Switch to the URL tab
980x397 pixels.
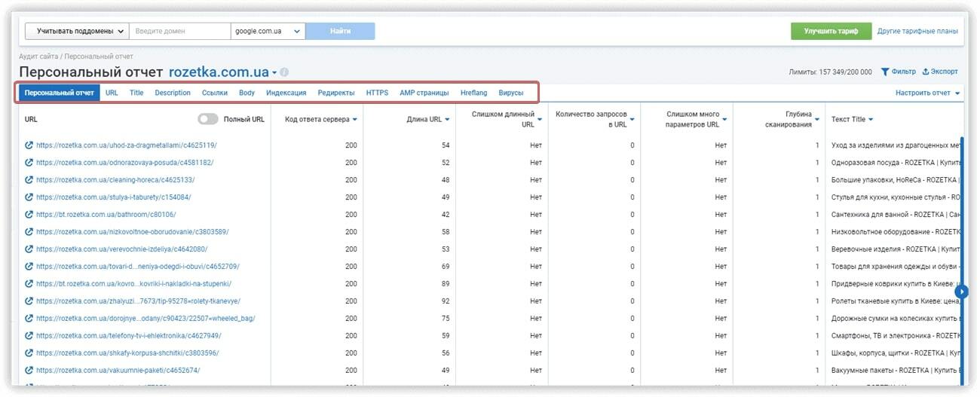[112, 93]
